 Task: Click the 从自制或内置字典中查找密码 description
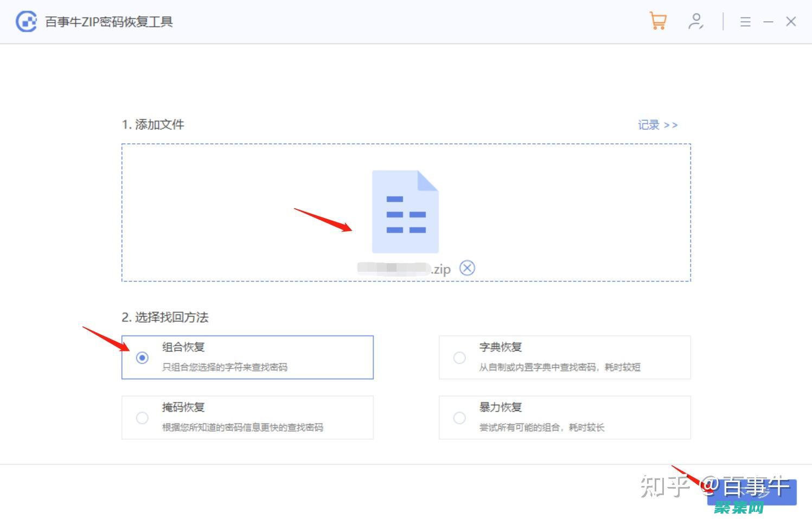click(x=559, y=368)
